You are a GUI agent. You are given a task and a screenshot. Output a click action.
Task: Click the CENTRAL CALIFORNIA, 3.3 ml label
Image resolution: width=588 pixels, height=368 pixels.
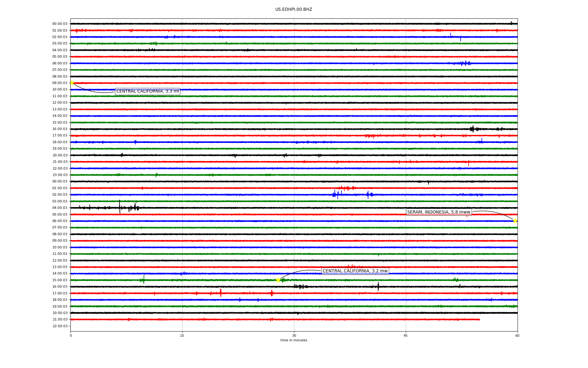147,91
